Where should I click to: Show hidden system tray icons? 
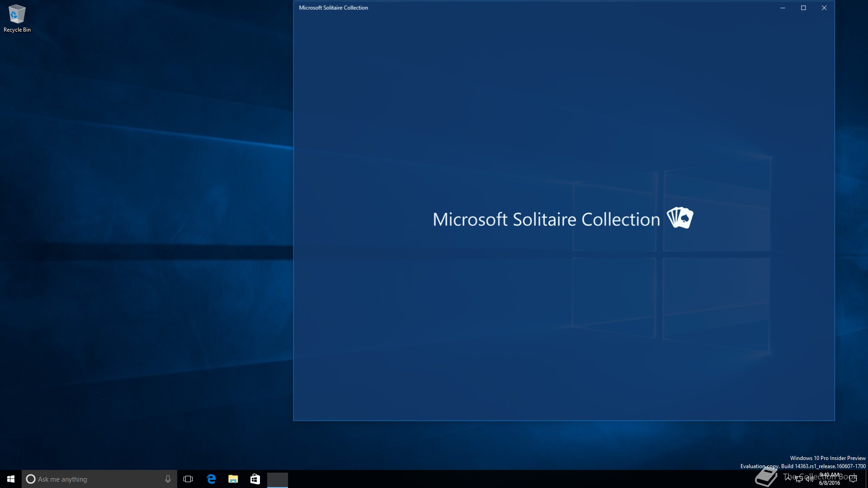point(788,479)
